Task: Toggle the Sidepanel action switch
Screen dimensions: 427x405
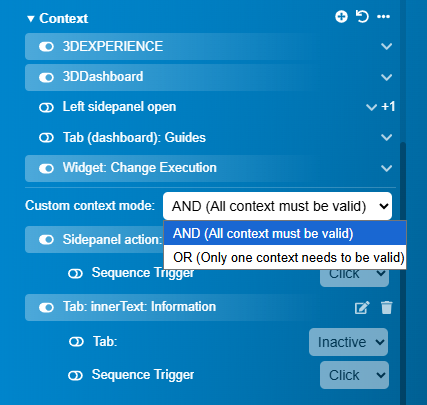Action: click(x=46, y=240)
